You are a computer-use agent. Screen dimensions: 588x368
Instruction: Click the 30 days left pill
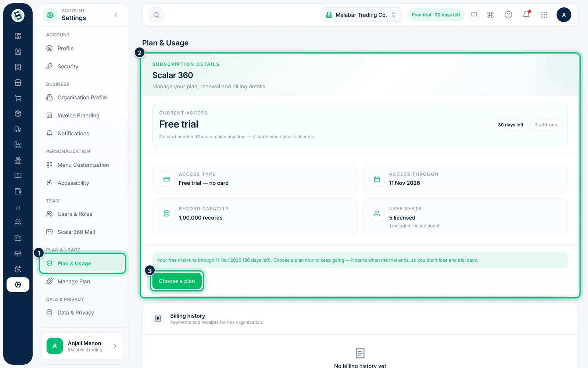pyautogui.click(x=510, y=125)
